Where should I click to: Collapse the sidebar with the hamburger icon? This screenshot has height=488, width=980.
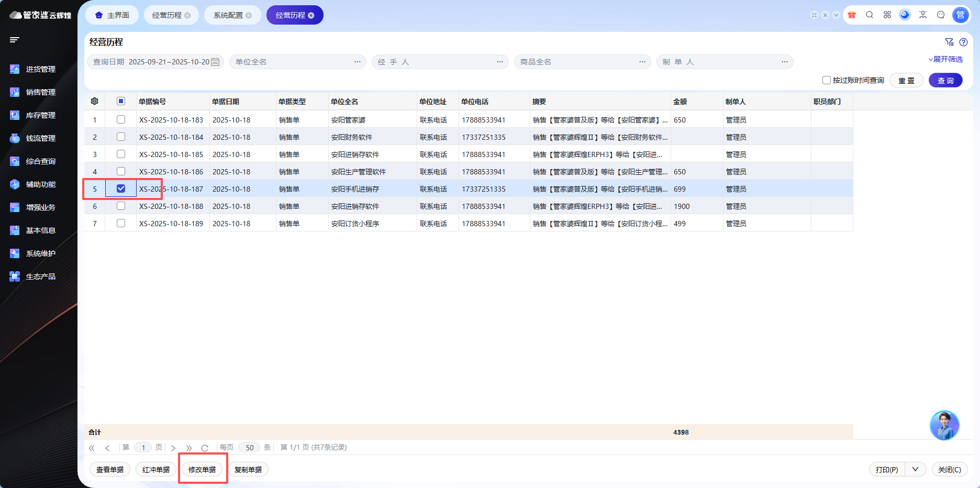pos(15,40)
